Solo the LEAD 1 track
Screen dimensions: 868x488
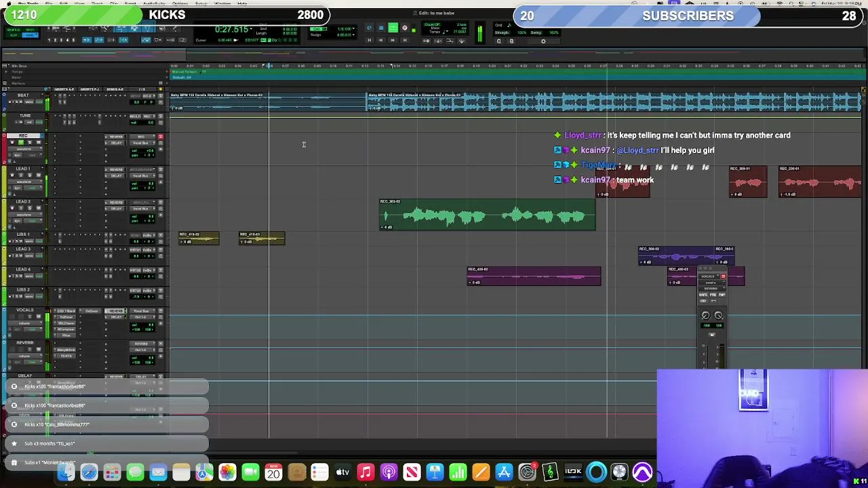tap(30, 175)
